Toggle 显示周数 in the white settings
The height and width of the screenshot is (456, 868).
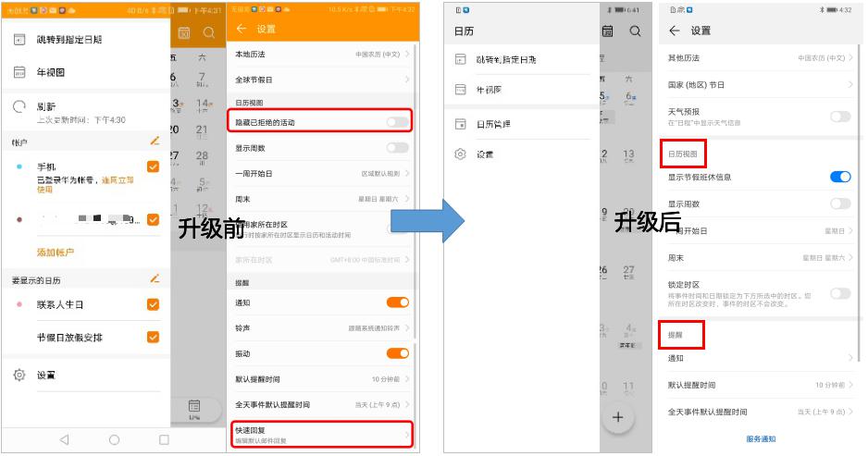[x=840, y=203]
